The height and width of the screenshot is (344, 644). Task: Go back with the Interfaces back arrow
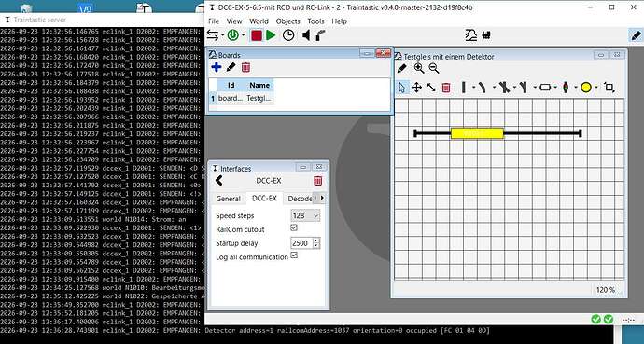click(219, 181)
